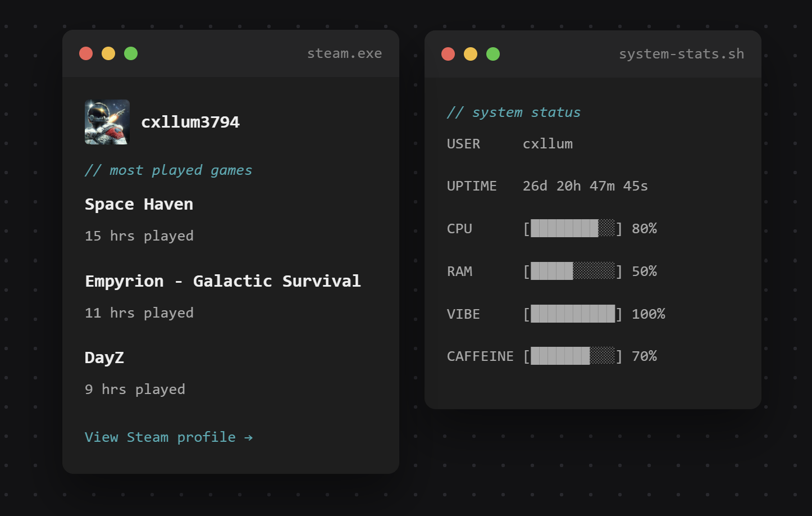Click the 9 hrs played text

point(135,390)
